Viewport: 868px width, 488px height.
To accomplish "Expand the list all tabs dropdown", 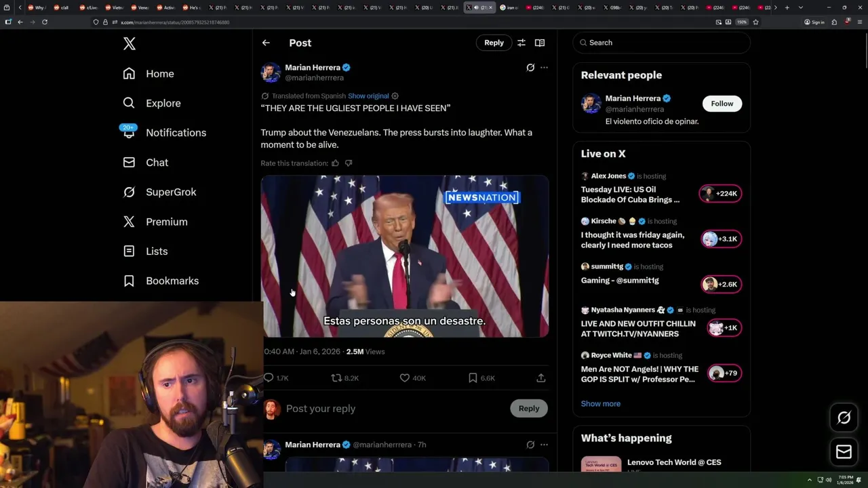I will pos(801,7).
